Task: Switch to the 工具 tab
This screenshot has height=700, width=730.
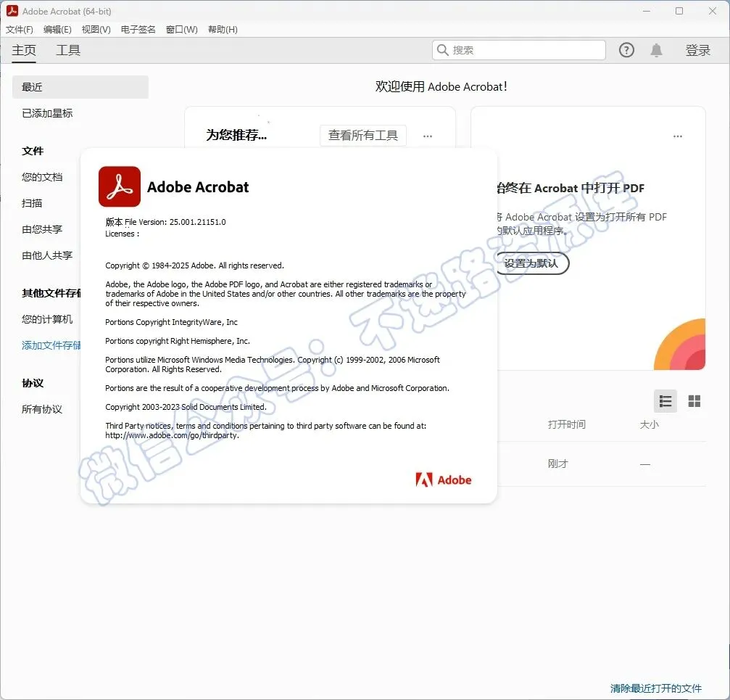Action: 68,50
